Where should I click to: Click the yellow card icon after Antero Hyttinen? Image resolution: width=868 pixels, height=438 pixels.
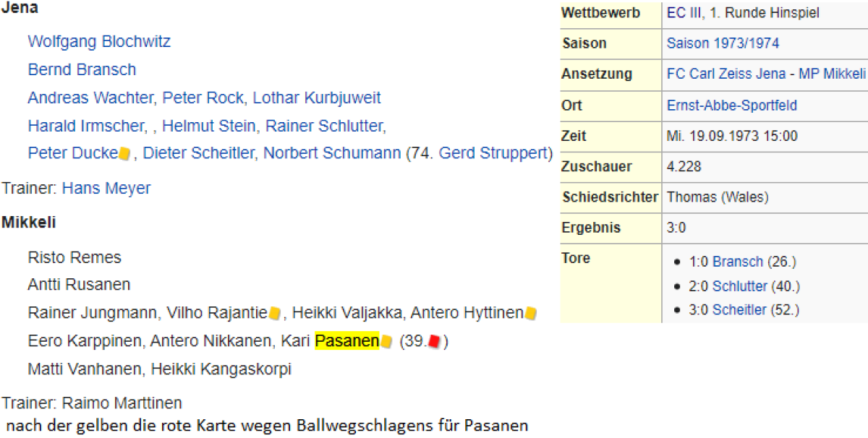coord(530,313)
